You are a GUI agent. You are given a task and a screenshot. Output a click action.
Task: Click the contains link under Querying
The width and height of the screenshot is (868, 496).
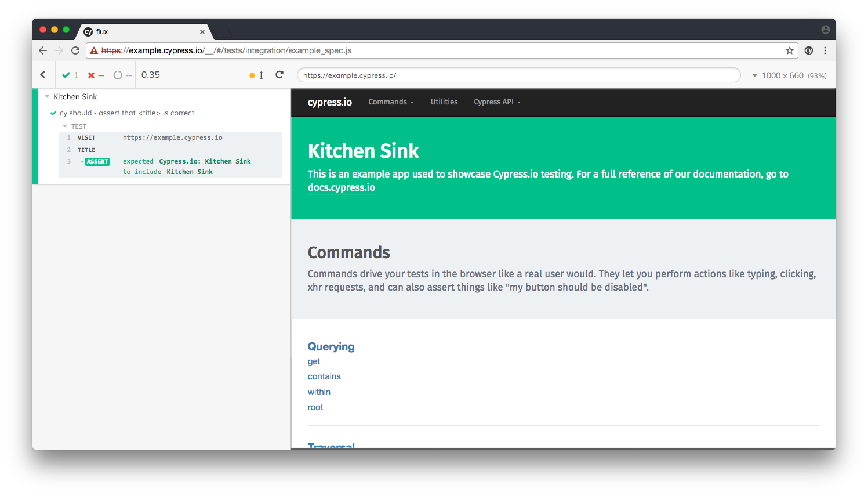324,376
